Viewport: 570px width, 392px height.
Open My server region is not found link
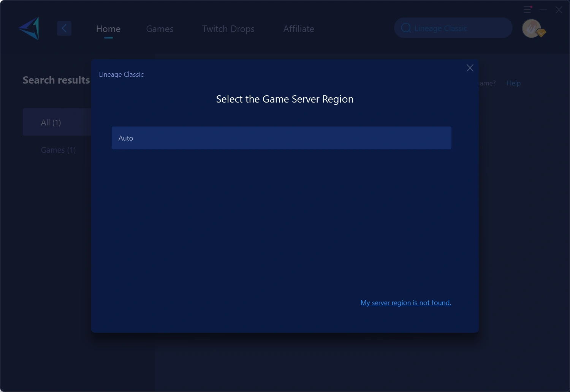click(x=405, y=302)
